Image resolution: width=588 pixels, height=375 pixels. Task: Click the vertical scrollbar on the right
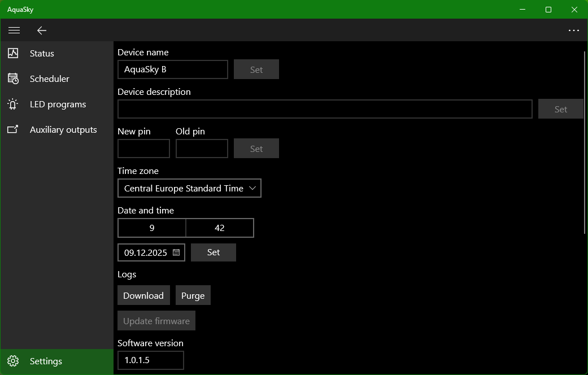[x=584, y=141]
